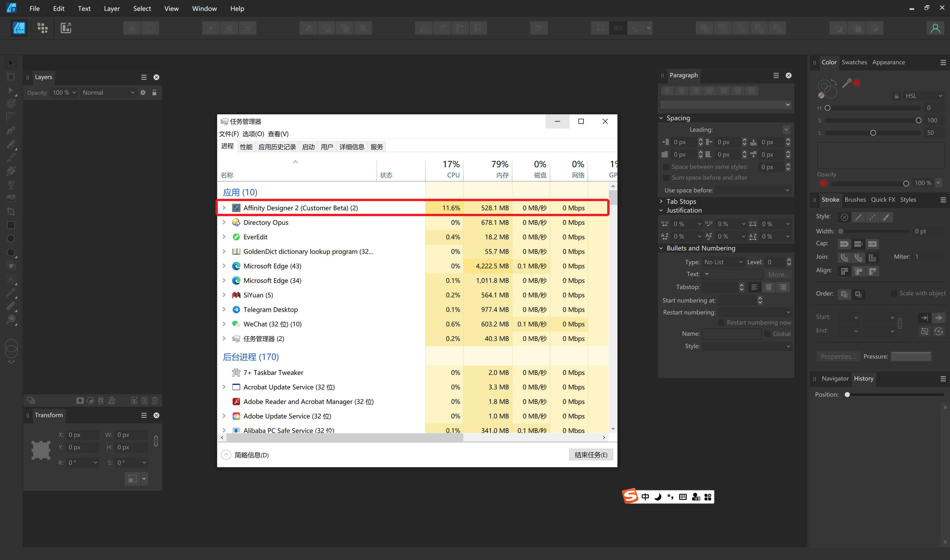Select the Crop tool
This screenshot has width=950, height=560.
[11, 211]
